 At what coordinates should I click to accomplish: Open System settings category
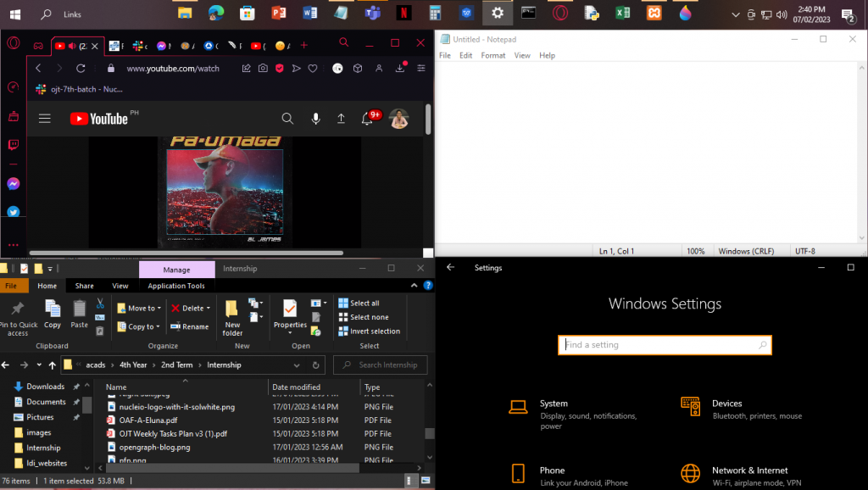point(576,414)
